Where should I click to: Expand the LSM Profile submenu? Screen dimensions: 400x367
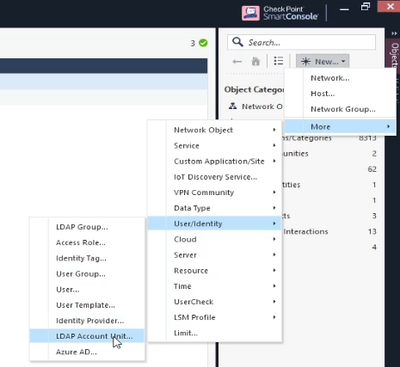click(x=215, y=317)
